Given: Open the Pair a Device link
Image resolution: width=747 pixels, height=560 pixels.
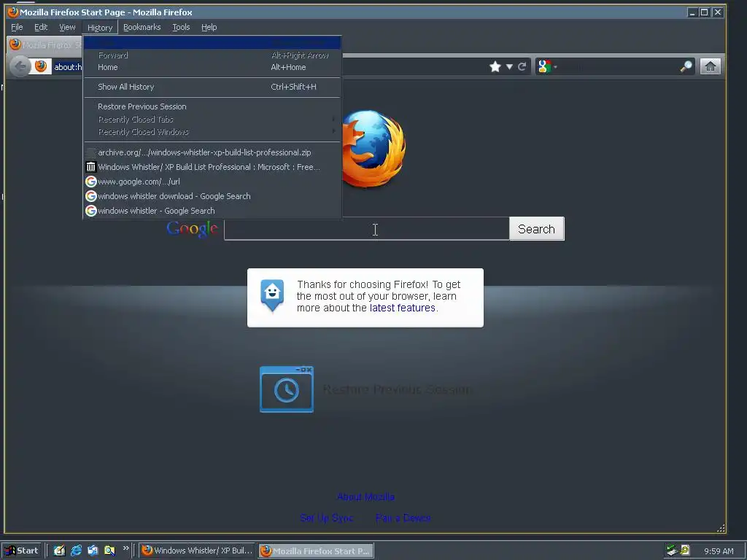Looking at the screenshot, I should point(403,518).
